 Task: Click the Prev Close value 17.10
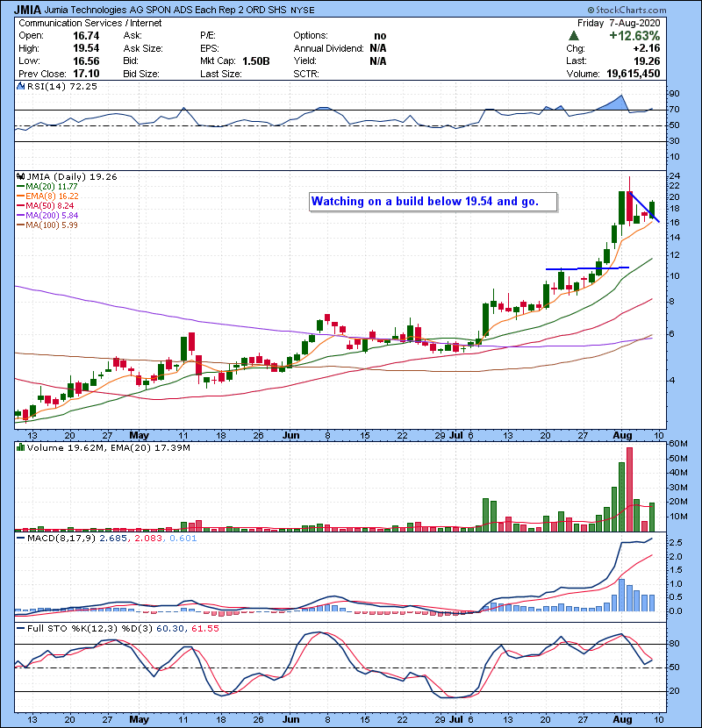86,74
